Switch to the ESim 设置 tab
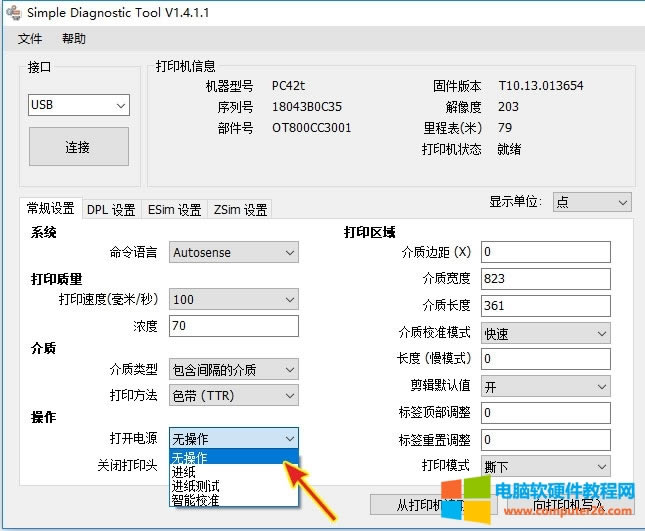 pyautogui.click(x=175, y=210)
